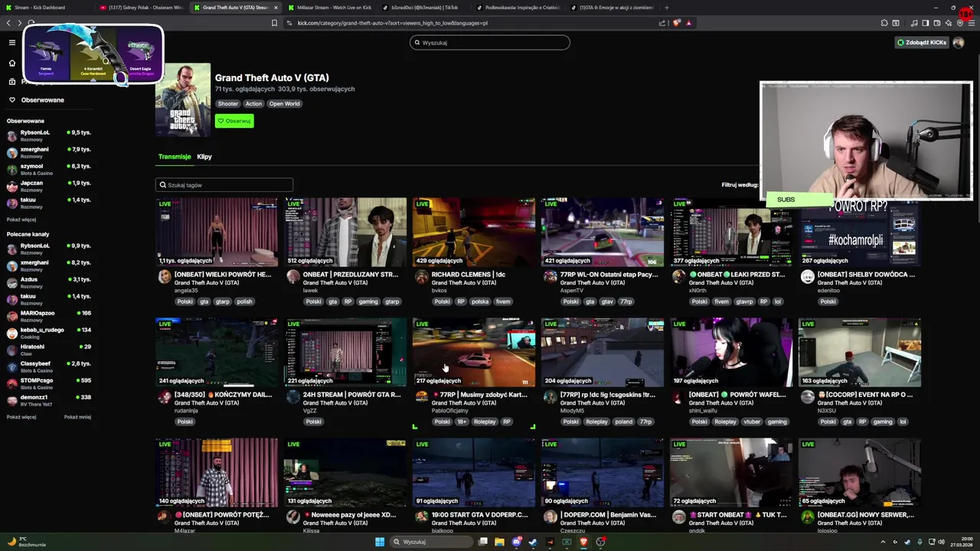This screenshot has width=980, height=551.
Task: Open the avatar of streamer lawek
Action: point(293,278)
